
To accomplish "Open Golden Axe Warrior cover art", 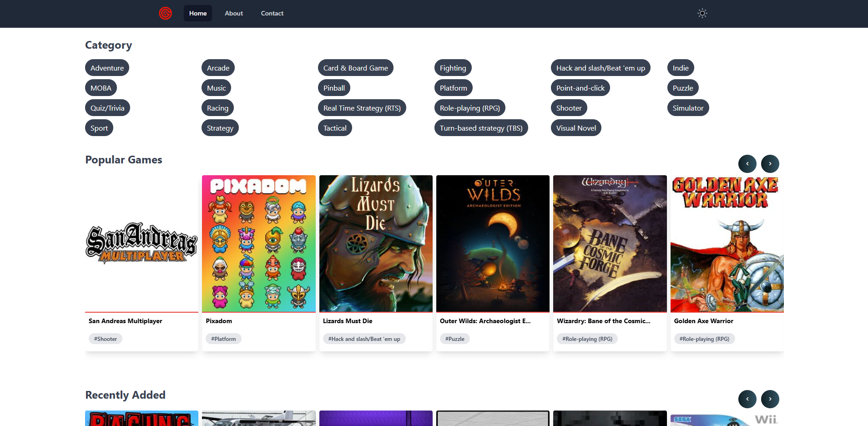I will point(727,243).
